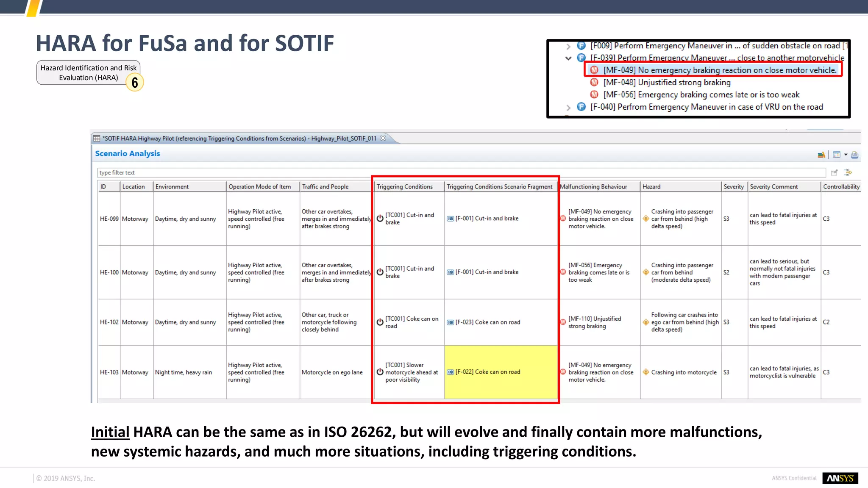
Task: Select the HE-100 ID cell
Action: click(109, 272)
